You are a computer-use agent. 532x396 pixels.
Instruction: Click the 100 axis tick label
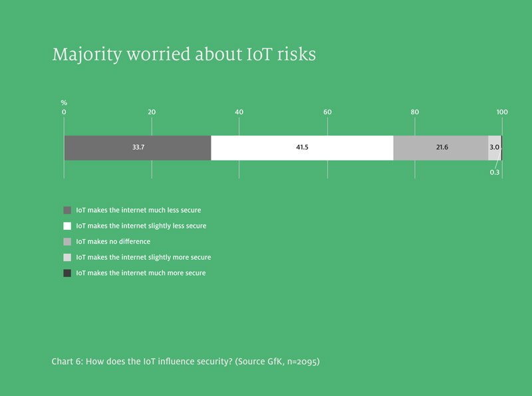coord(502,112)
